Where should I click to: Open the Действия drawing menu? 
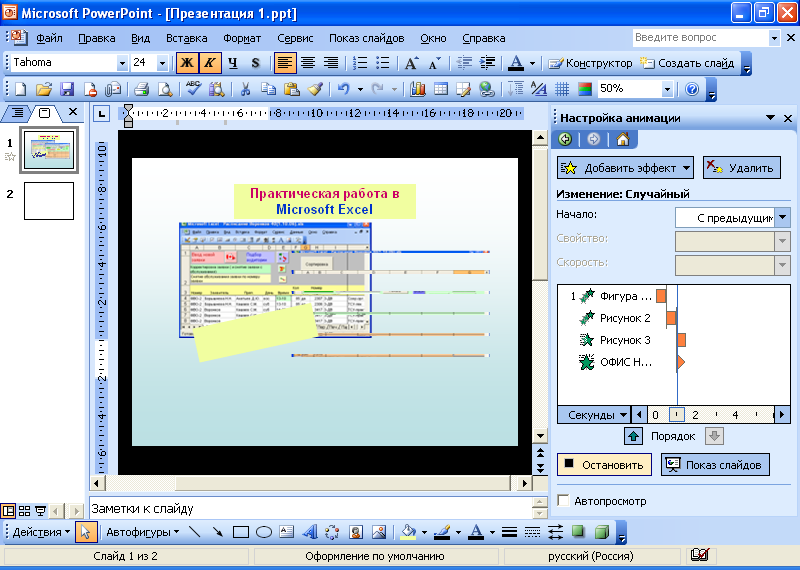(x=41, y=532)
